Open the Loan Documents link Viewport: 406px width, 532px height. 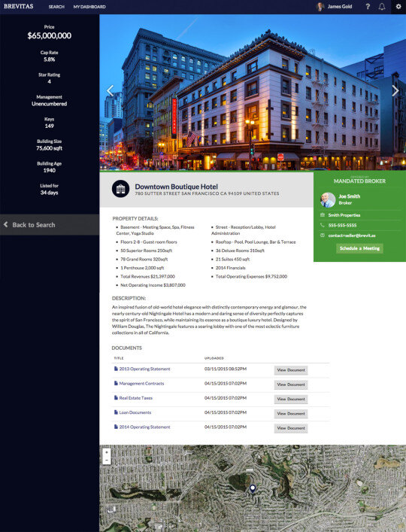135,412
